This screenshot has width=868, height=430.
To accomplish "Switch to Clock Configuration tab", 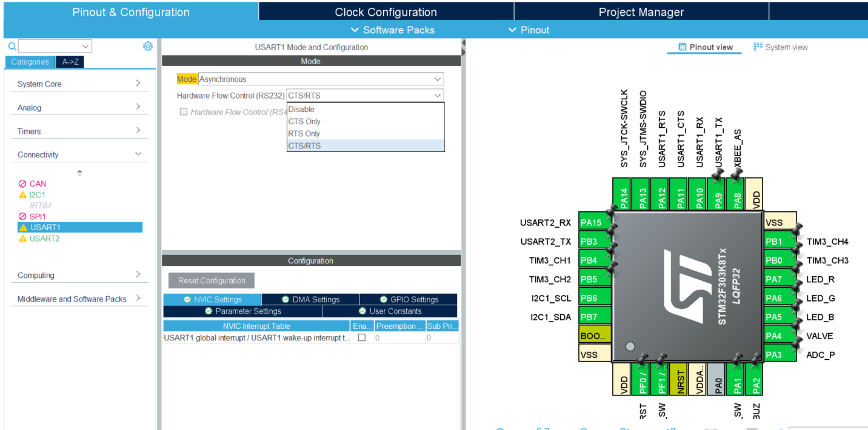I will pos(386,12).
